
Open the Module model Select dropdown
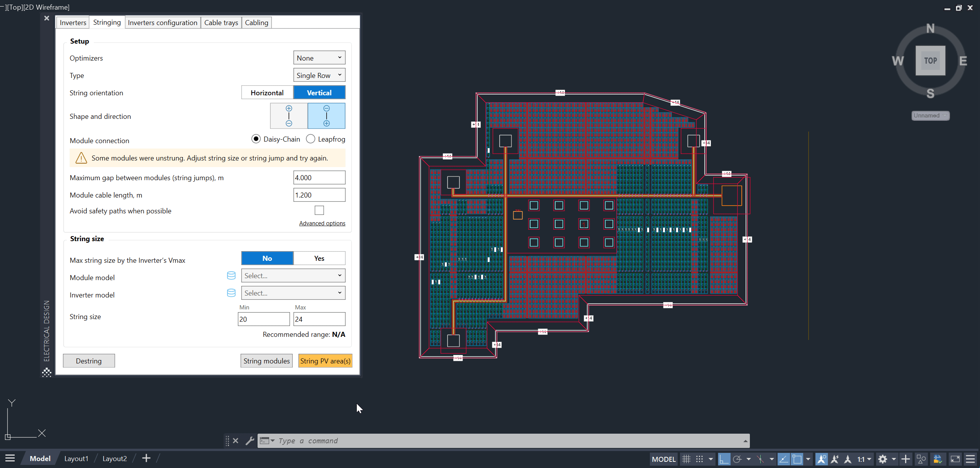pyautogui.click(x=293, y=275)
